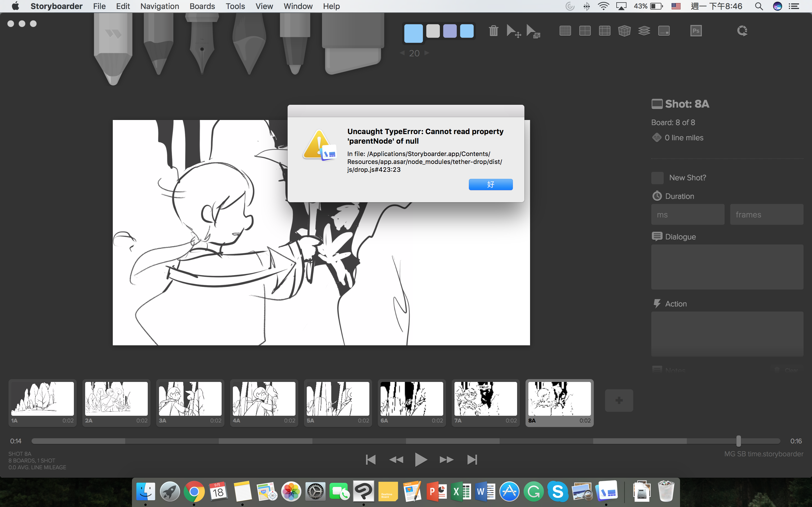Image resolution: width=812 pixels, height=507 pixels.
Task: Click the circular redo/refresh icon
Action: pyautogui.click(x=743, y=30)
